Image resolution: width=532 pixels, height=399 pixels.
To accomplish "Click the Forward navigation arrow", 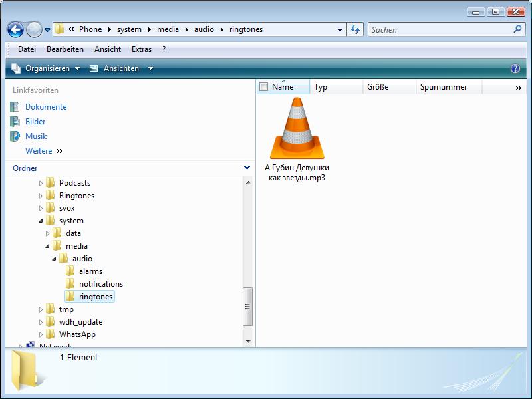I will [x=34, y=29].
